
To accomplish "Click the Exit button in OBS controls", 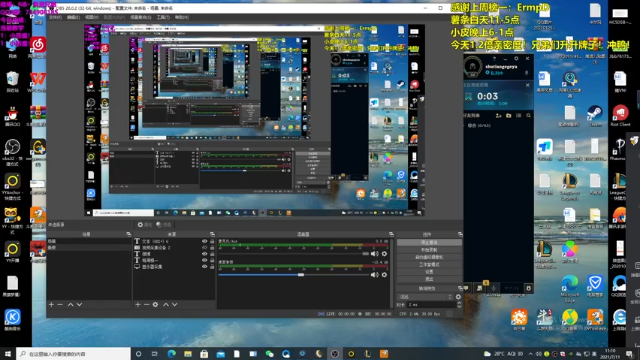I will pos(429,279).
